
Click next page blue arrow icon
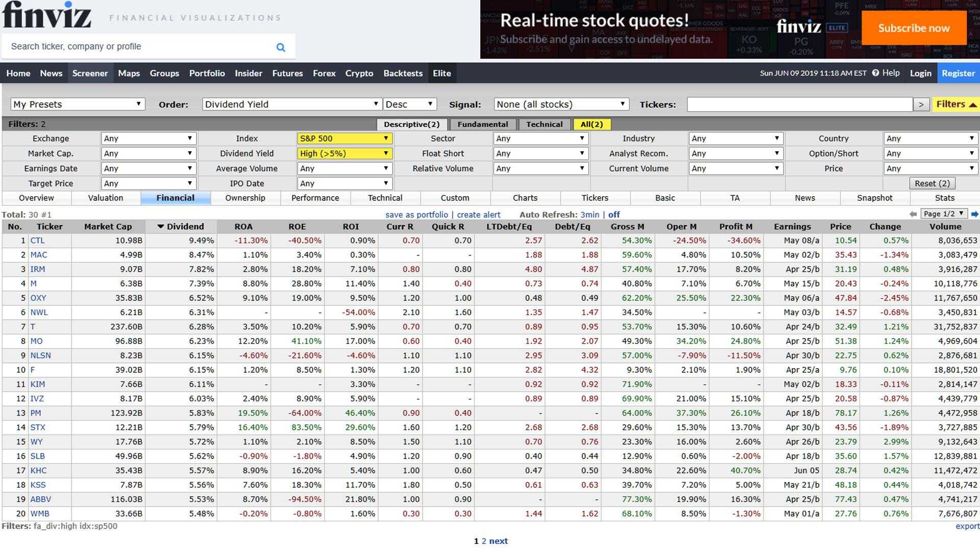[974, 214]
